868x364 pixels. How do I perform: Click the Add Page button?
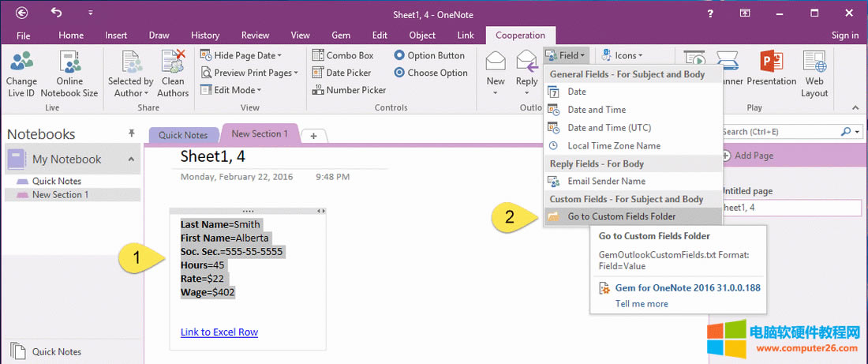(754, 156)
